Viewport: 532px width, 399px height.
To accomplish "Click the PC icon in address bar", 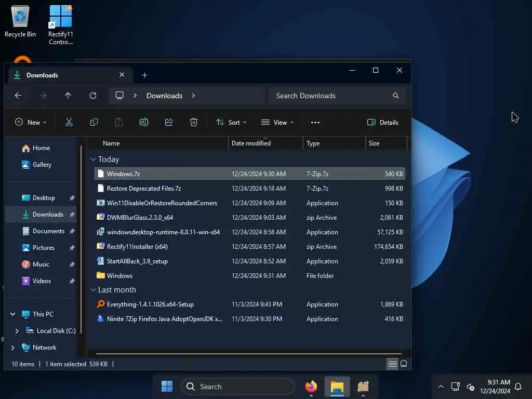I will point(119,96).
